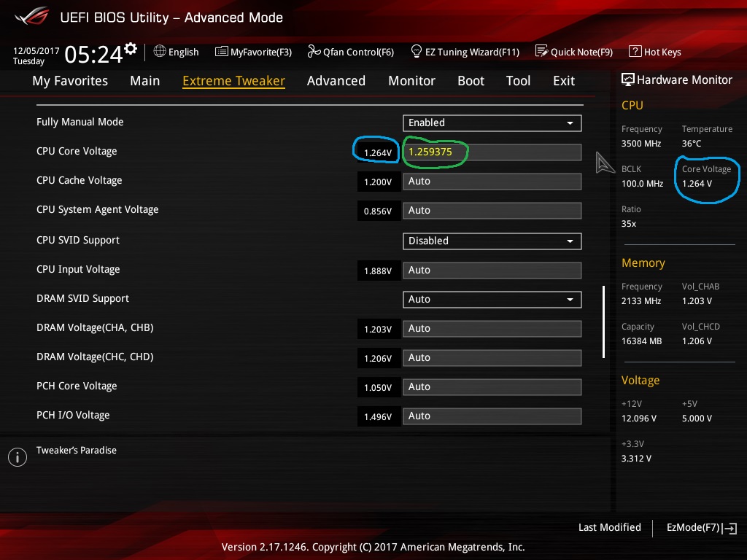Click the 3.312 V reading
Image resolution: width=747 pixels, height=560 pixels.
click(x=636, y=459)
